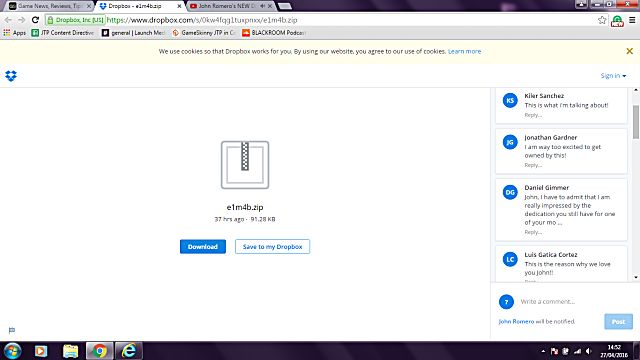The image size is (640, 360).
Task: Dismiss the cookie notice banner
Action: tap(629, 51)
